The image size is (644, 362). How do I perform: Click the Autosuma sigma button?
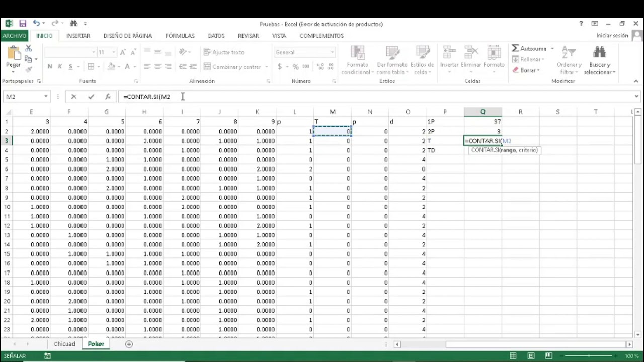pos(529,49)
